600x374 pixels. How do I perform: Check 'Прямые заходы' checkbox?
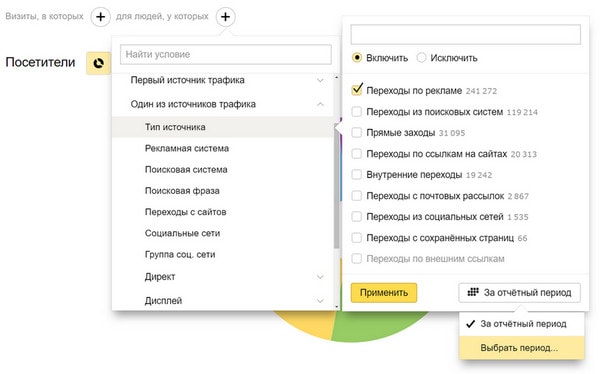coord(357,132)
